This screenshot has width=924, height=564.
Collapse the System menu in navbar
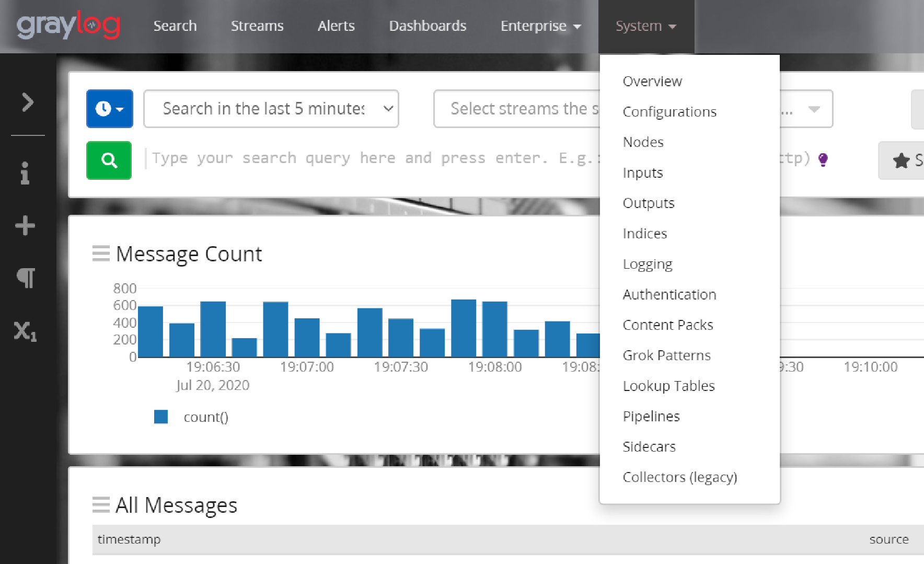coord(646,26)
